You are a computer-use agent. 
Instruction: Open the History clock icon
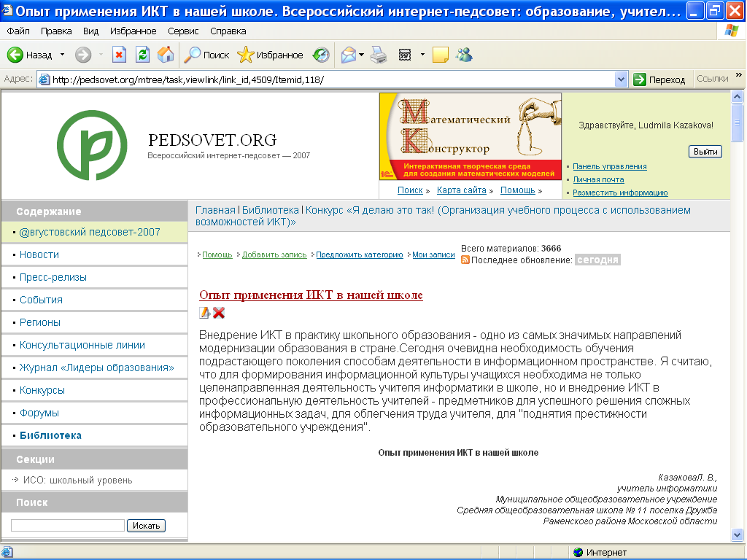tap(321, 55)
